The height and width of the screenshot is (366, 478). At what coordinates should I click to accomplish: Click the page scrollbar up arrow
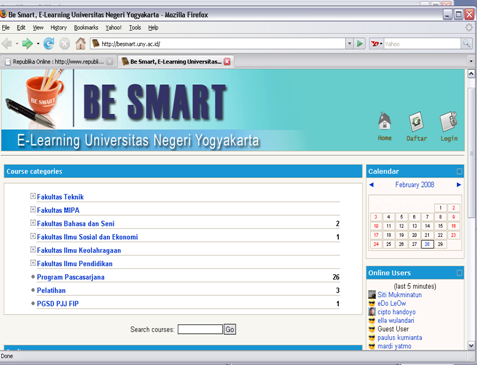471,74
